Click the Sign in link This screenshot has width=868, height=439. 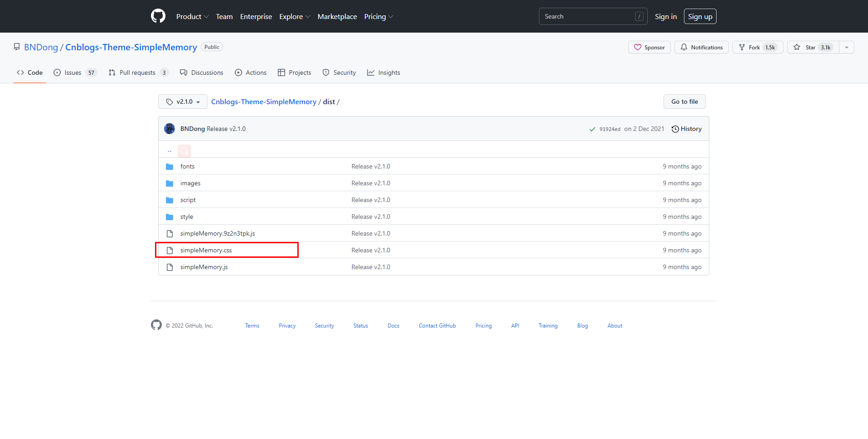tap(666, 16)
